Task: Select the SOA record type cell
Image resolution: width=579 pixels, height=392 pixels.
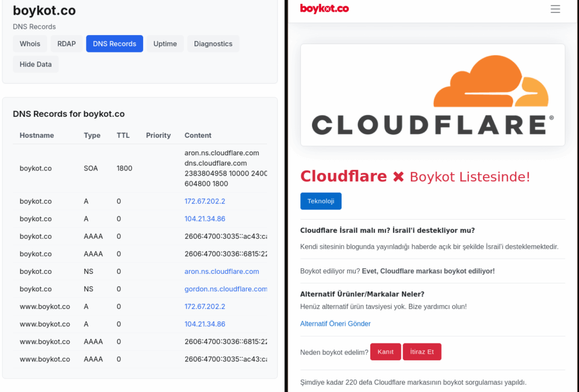Action: point(91,168)
